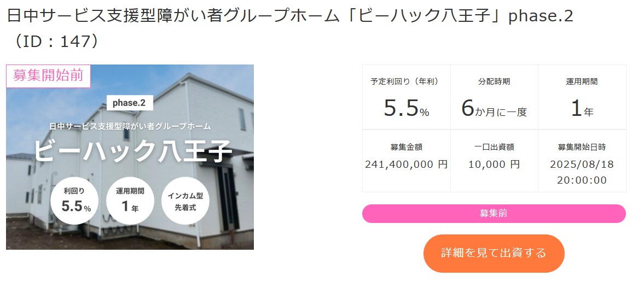Screen dimensions: 644x288
Task: Select the 予定利回り 5.5% cell
Action: (406, 97)
